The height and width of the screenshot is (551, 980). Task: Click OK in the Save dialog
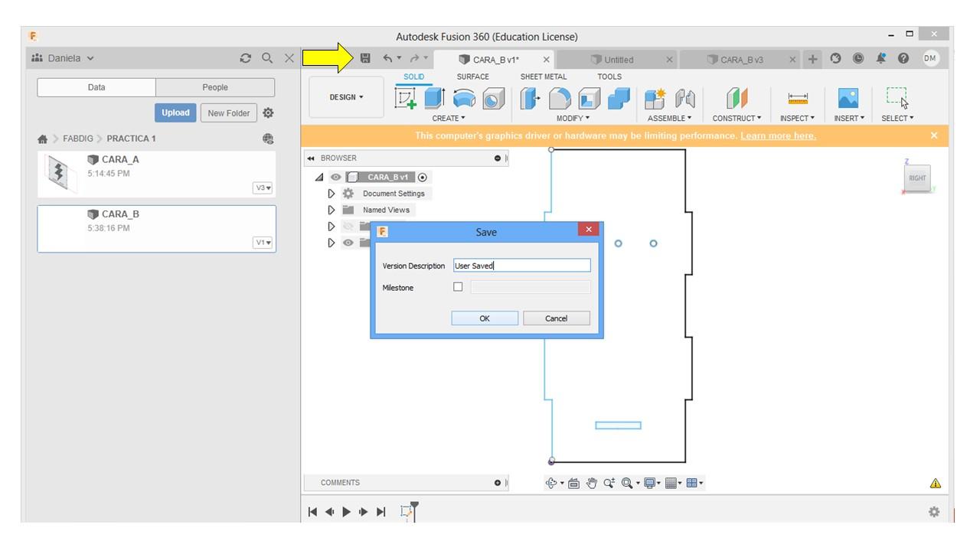click(485, 318)
